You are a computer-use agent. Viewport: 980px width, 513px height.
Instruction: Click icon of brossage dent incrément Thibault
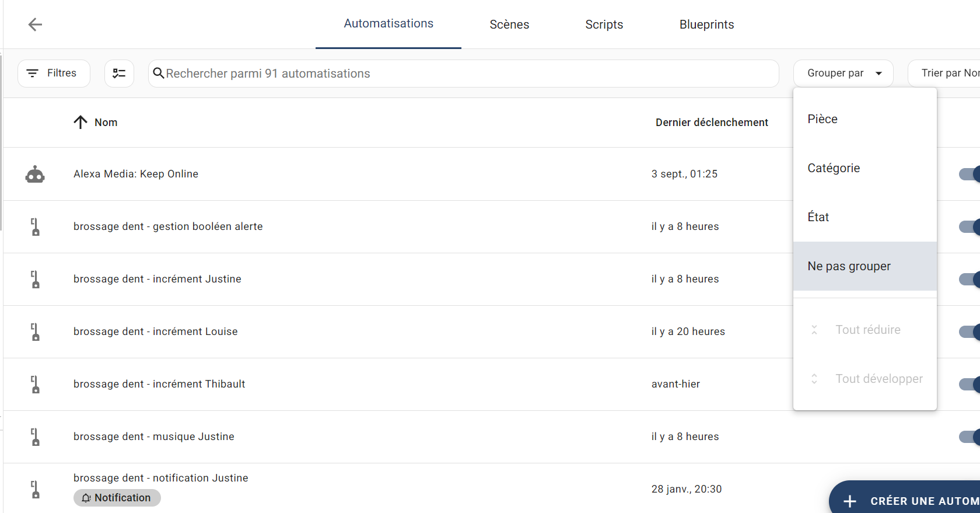(35, 385)
